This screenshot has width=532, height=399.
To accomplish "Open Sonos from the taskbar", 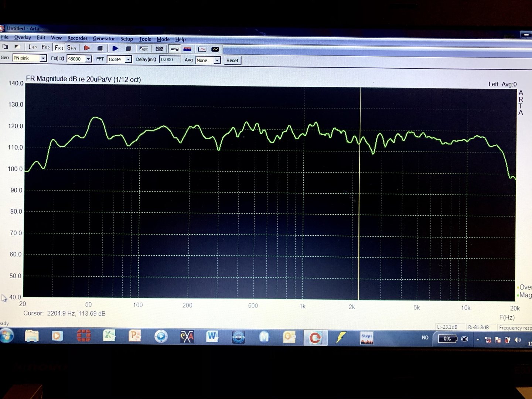I will (238, 337).
